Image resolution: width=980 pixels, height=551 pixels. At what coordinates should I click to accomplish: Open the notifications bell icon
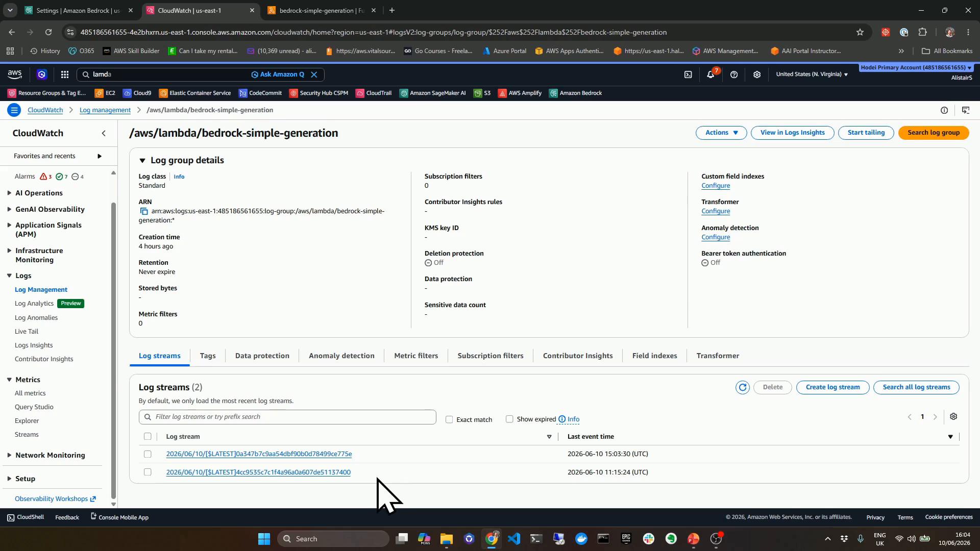click(x=710, y=74)
